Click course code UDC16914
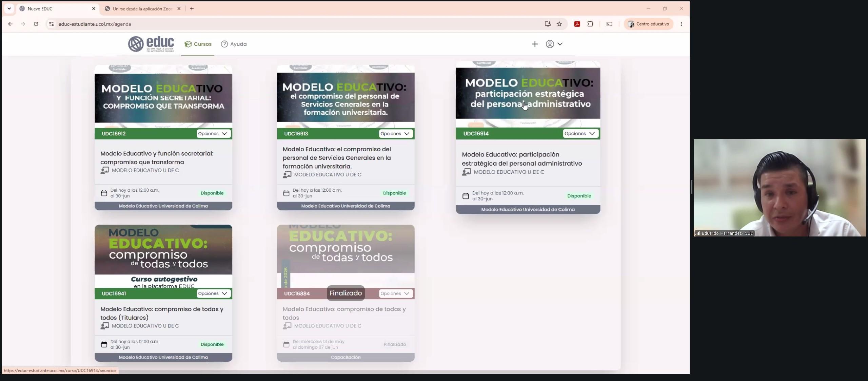This screenshot has height=381, width=868. 476,134
